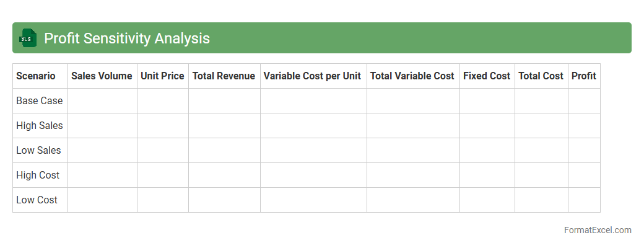Select the High Sales Total Revenue cell

point(224,125)
